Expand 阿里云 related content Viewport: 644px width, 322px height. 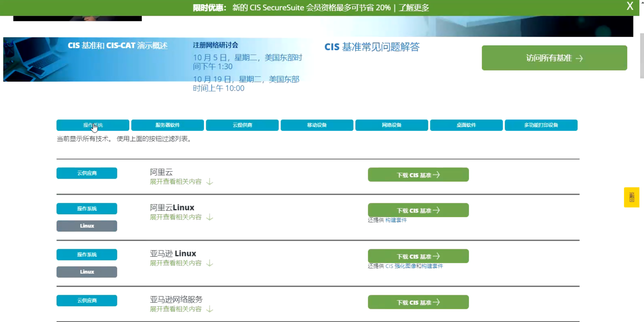click(176, 182)
